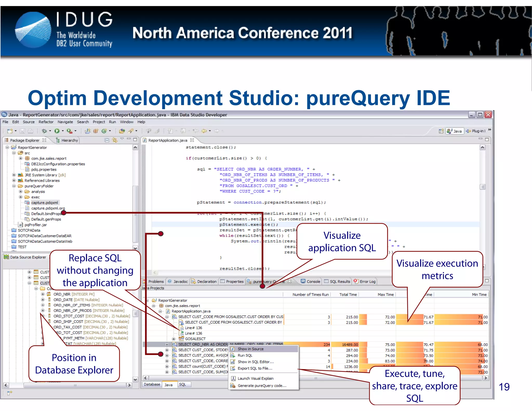
Task: Open the Project menu
Action: 99,122
